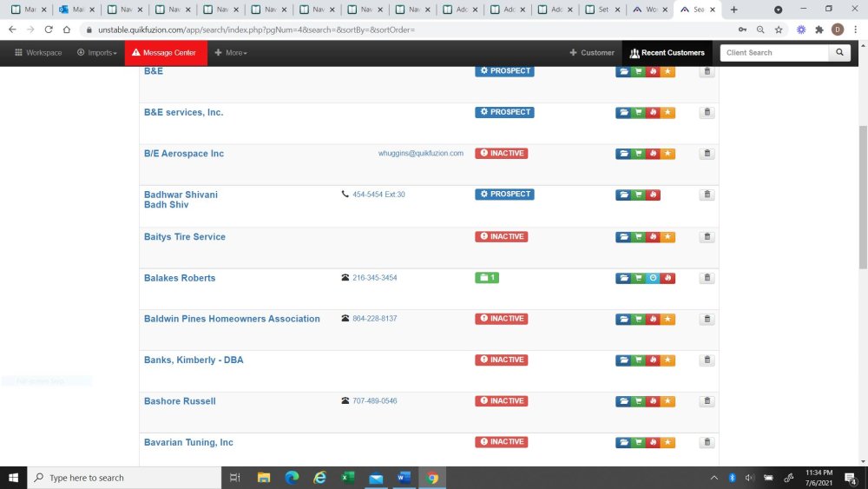
Task: Click PROSPECT badge for Badhwar Shivani
Action: (504, 194)
